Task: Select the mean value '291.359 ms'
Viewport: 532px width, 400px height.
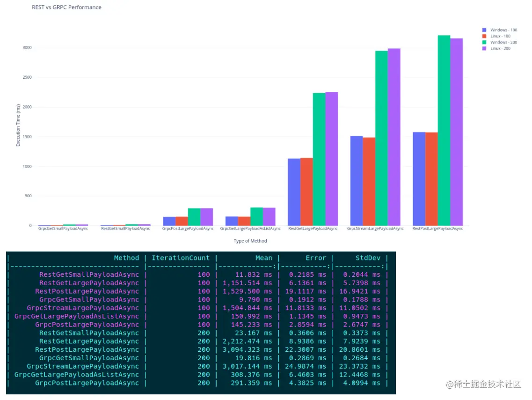Action: click(251, 383)
